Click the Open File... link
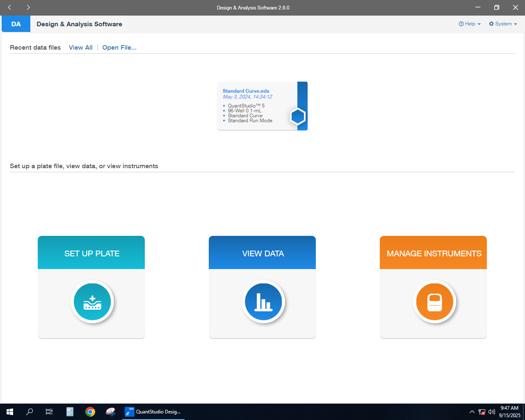This screenshot has width=525, height=420. coord(119,48)
